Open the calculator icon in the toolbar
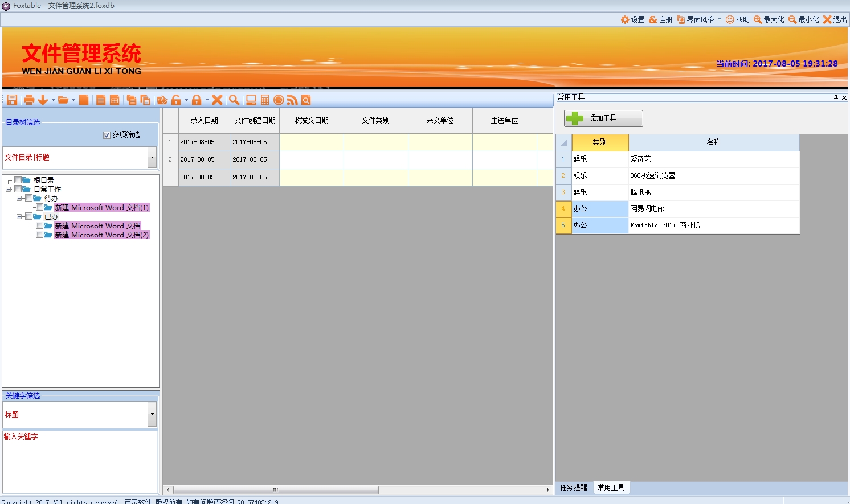The width and height of the screenshot is (850, 504). coord(265,100)
